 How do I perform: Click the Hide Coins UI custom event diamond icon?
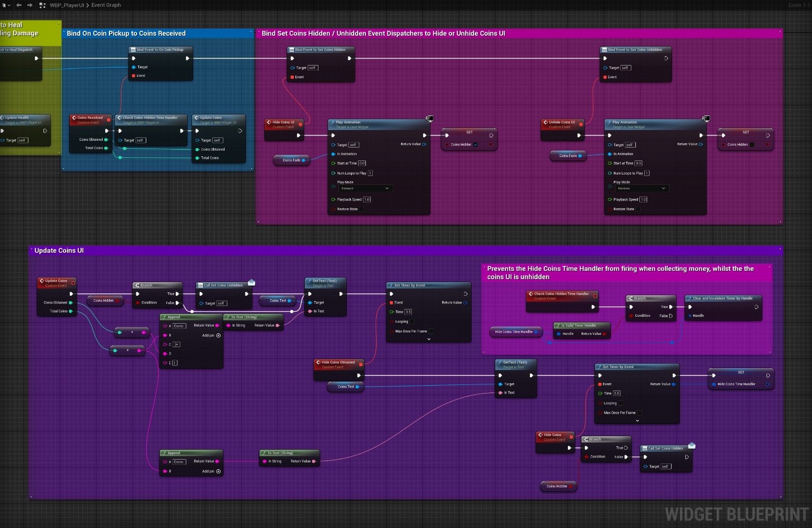pyautogui.click(x=269, y=122)
